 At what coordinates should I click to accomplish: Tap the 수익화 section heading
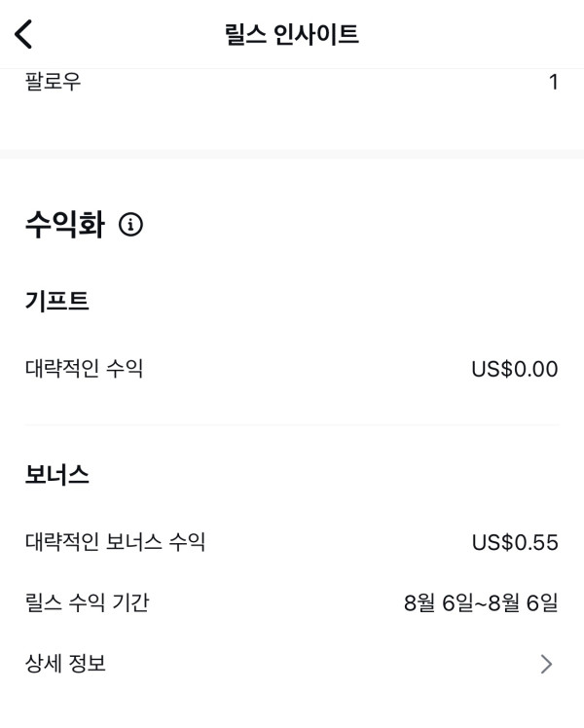(x=64, y=225)
